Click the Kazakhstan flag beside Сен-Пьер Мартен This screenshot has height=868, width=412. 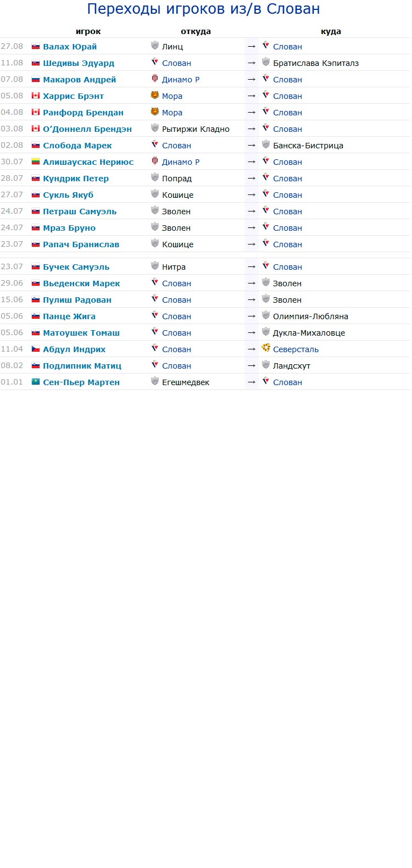pos(36,382)
